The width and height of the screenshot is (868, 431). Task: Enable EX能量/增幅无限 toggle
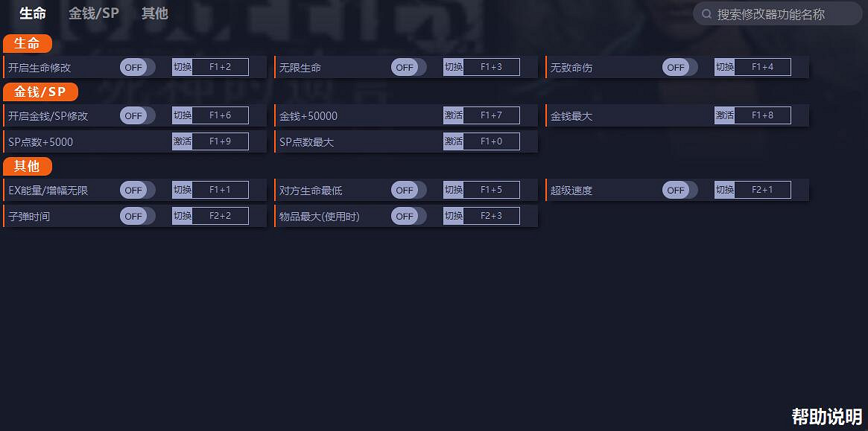[137, 190]
